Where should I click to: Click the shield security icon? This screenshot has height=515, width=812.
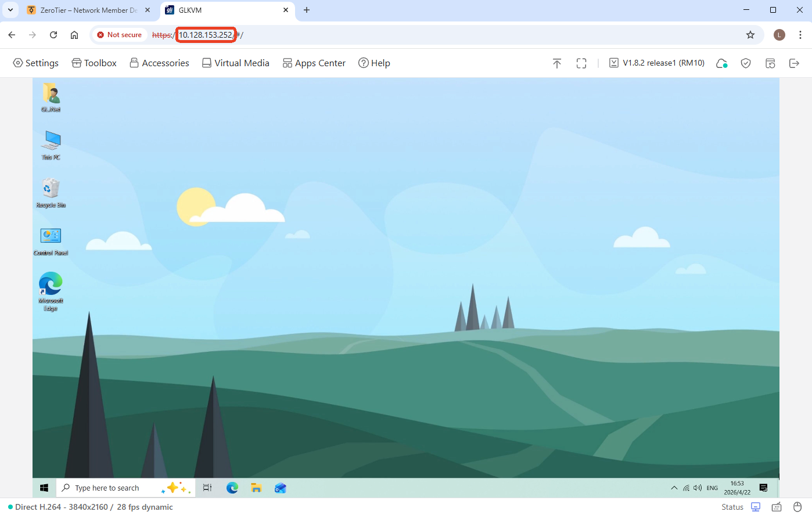click(746, 63)
